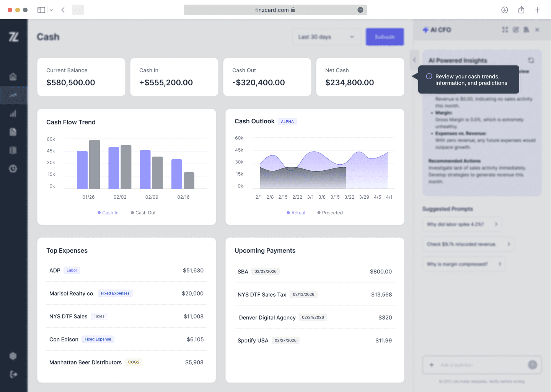Click the Cash Out -$320,400.00 value

pos(259,82)
